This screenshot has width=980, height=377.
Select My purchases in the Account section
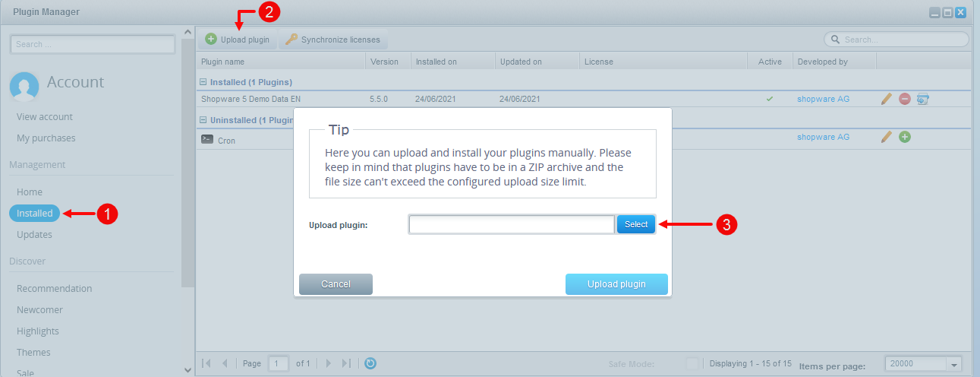(x=46, y=138)
